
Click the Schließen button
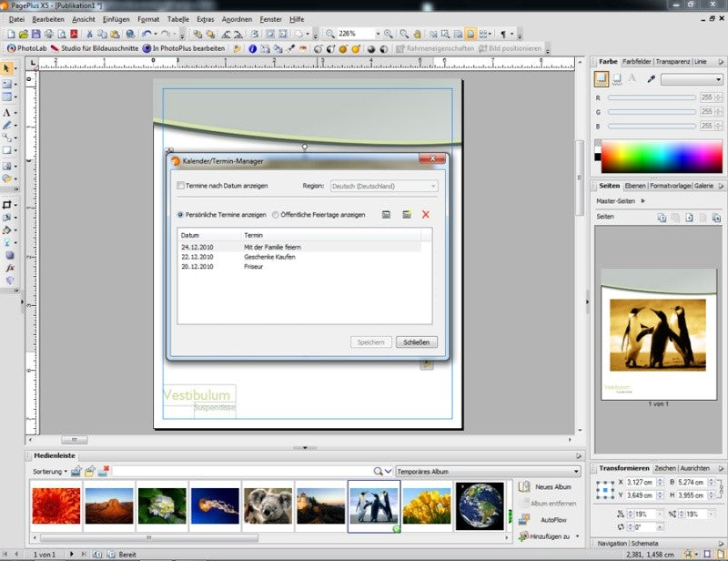pos(417,342)
